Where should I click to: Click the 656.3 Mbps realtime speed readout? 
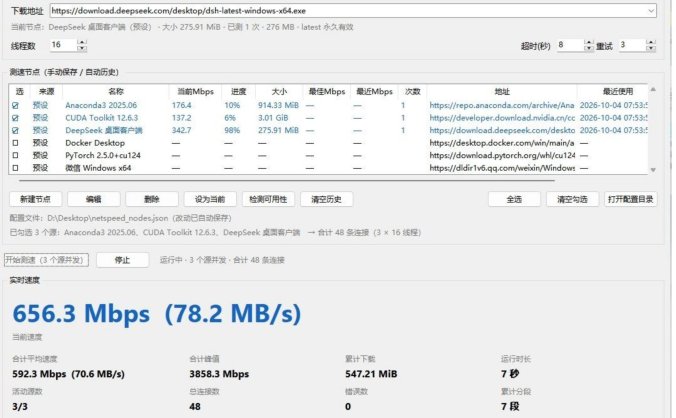click(156, 313)
